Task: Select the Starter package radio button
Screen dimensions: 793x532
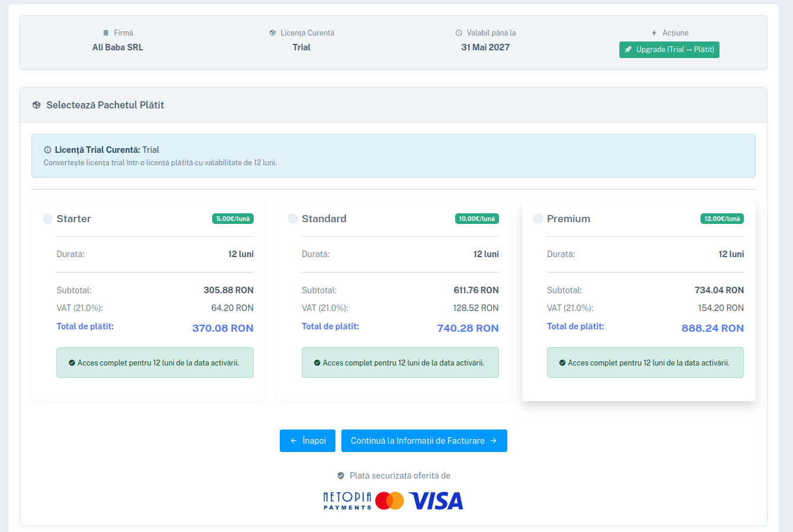Action: click(x=48, y=219)
